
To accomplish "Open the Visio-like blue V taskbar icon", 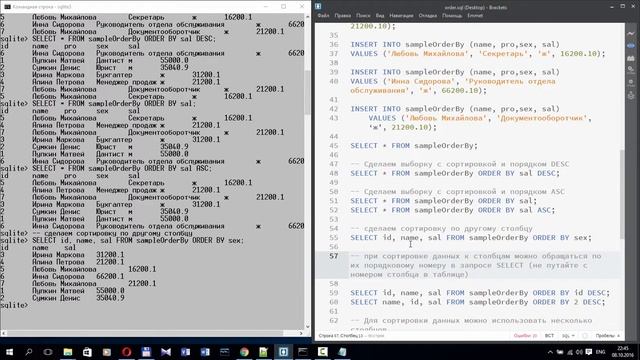I will click(x=185, y=351).
